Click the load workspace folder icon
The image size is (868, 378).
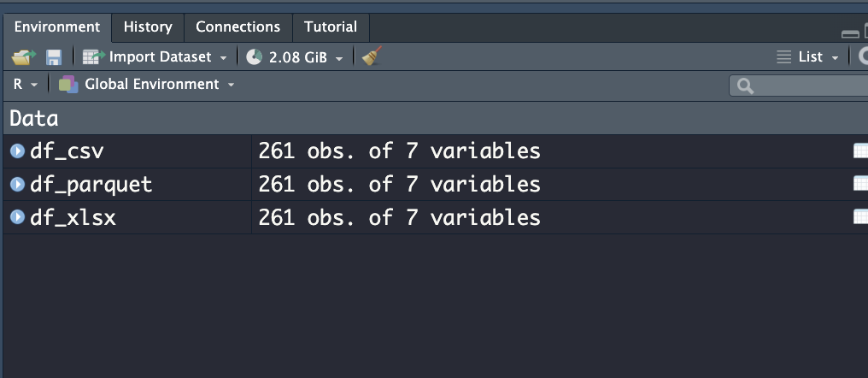tap(23, 57)
